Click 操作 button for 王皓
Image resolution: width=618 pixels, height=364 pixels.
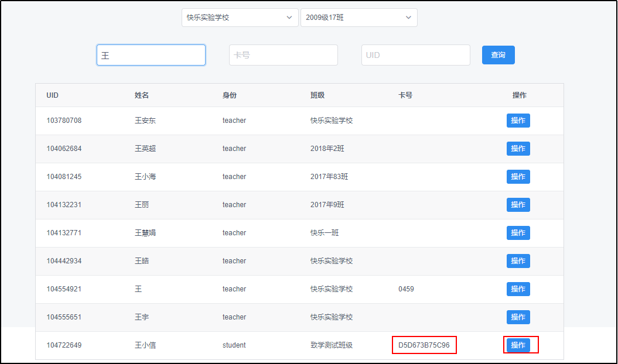[518, 261]
